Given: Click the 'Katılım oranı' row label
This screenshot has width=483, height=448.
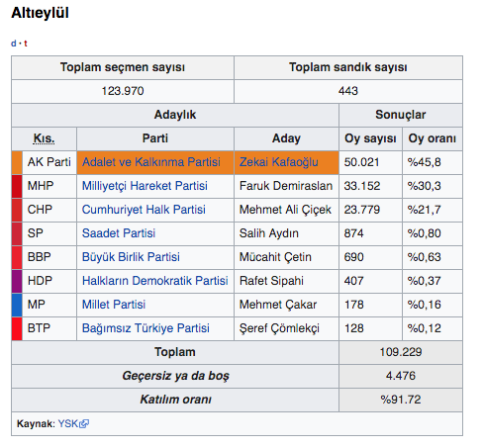Looking at the screenshot, I should (175, 400).
